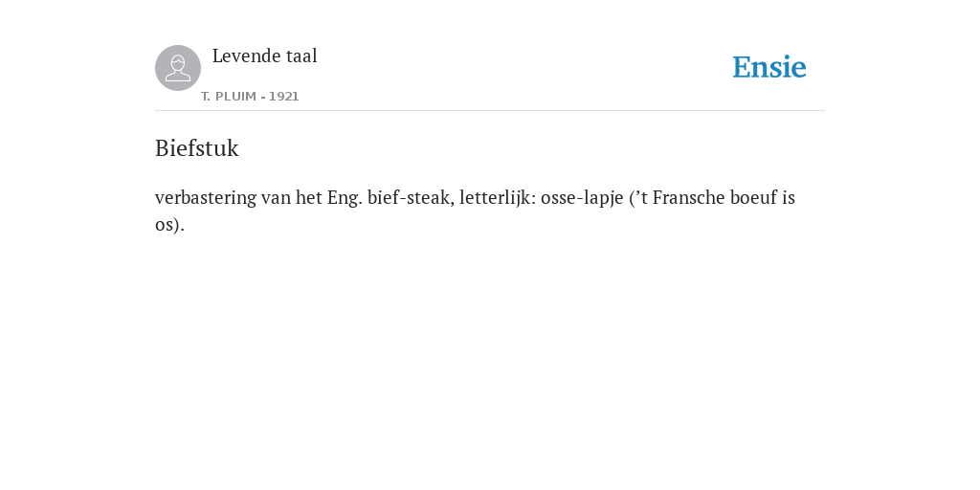Click the word Fransche in the text
Screen dimensions: 980x490
point(689,197)
